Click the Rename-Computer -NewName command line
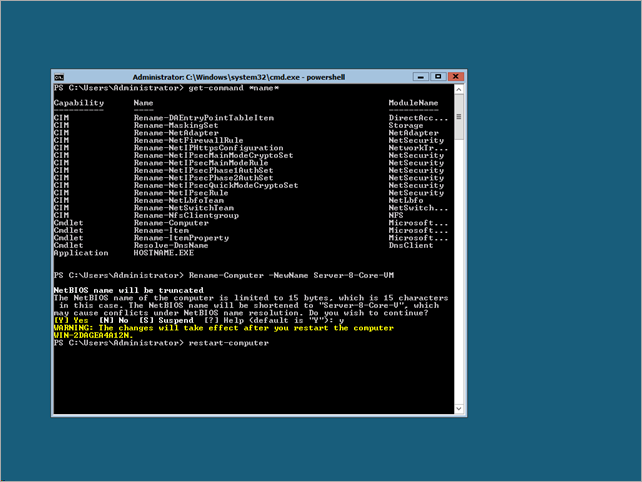Viewport: 642px width, 482px height. [291, 275]
